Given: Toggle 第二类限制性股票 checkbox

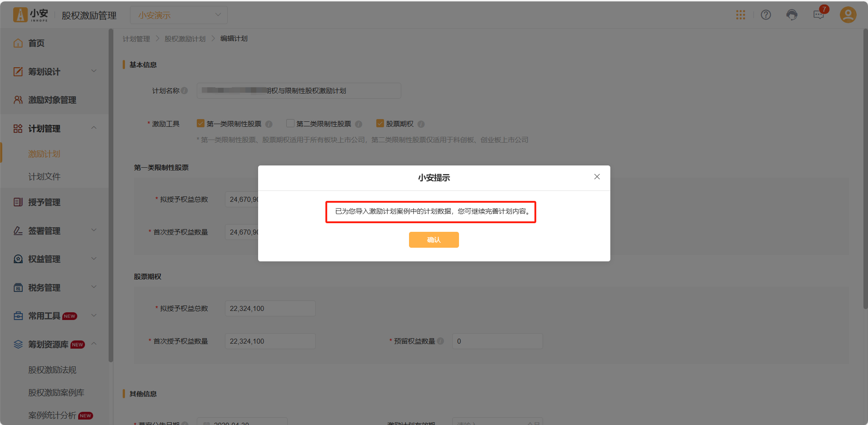Looking at the screenshot, I should [x=290, y=123].
